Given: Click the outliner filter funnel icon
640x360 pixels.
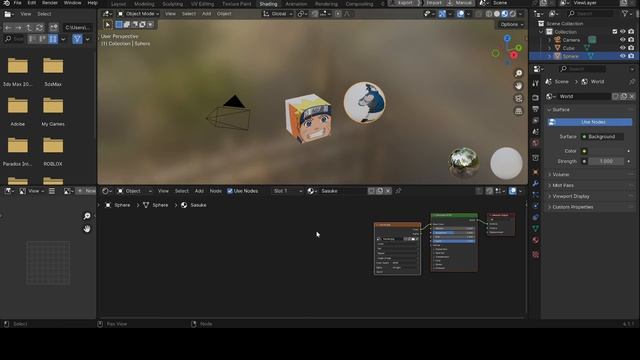Looking at the screenshot, I should click(624, 14).
